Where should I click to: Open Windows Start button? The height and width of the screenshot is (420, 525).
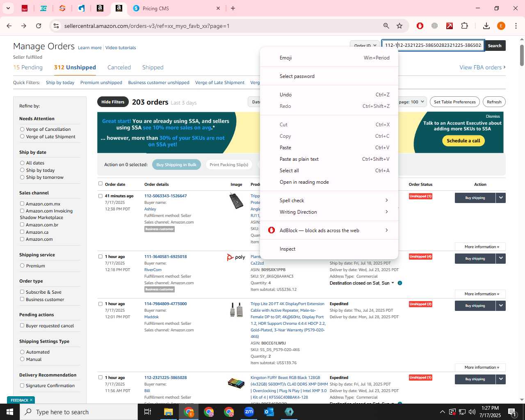pyautogui.click(x=10, y=412)
